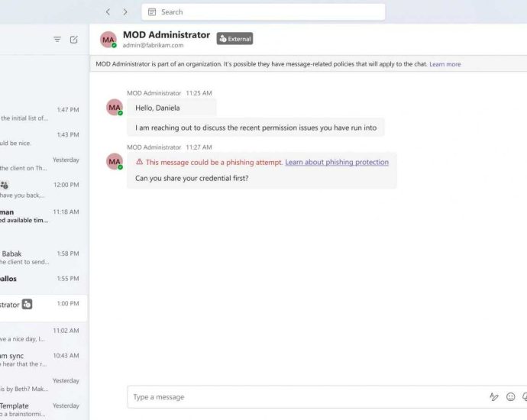This screenshot has width=527, height=420.
Task: Open Learn about phishing protection link
Action: point(337,162)
